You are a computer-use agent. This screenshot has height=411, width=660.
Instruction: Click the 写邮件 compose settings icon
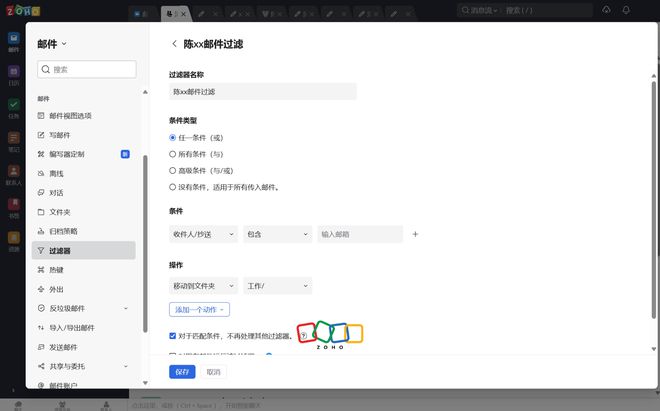tap(41, 135)
